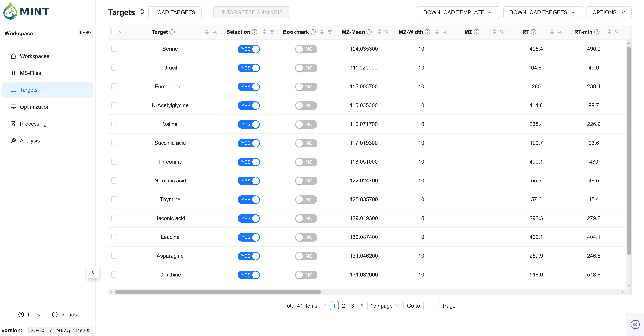Click the help icon next to MZ-Mean header
The width and height of the screenshot is (644, 336).
[369, 32]
